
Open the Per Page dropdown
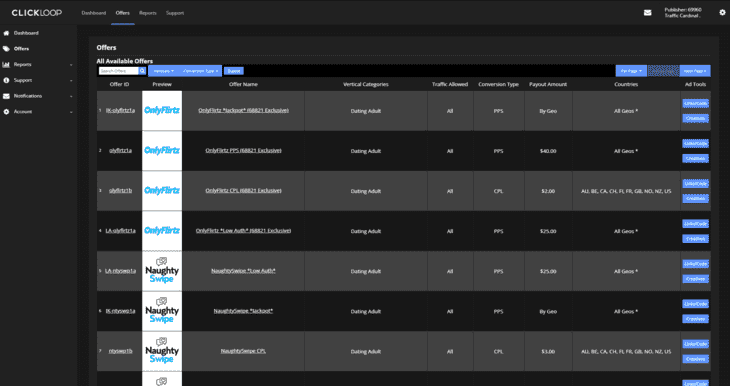(x=631, y=71)
